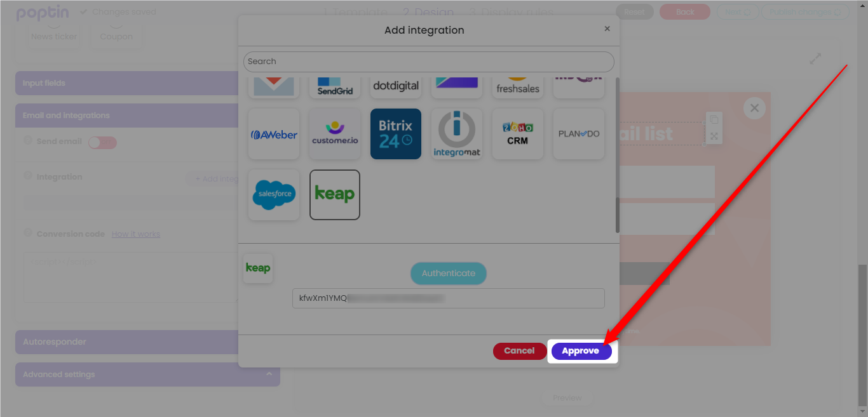This screenshot has width=868, height=417.
Task: Click the expand preview arrows icon
Action: click(815, 58)
